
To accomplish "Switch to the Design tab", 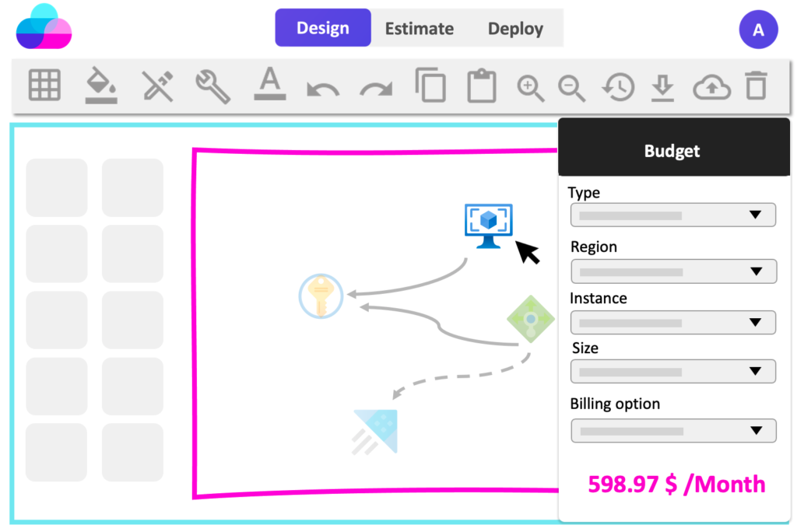I will 323,27.
